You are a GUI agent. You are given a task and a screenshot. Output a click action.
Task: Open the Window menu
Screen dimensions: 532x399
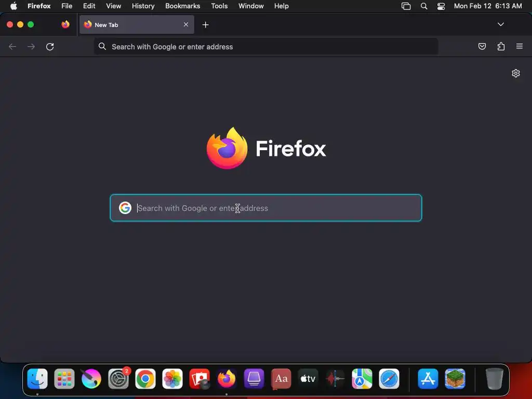pyautogui.click(x=251, y=6)
